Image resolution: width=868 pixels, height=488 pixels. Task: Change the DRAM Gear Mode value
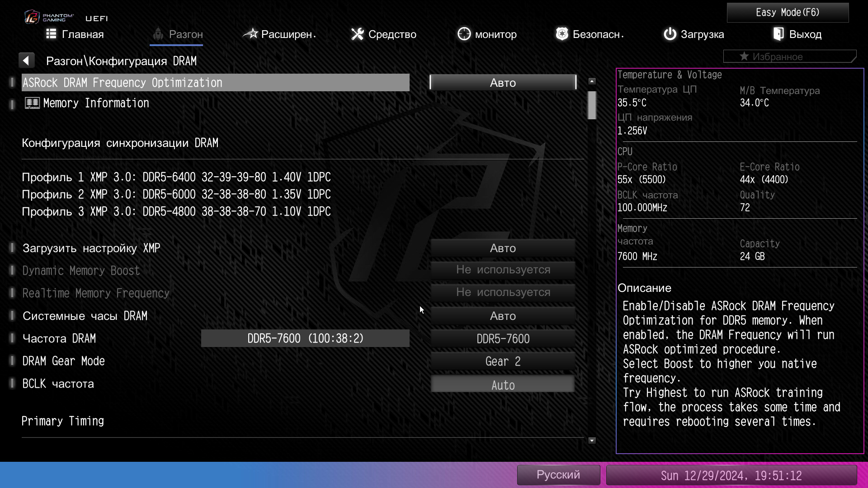click(x=503, y=361)
